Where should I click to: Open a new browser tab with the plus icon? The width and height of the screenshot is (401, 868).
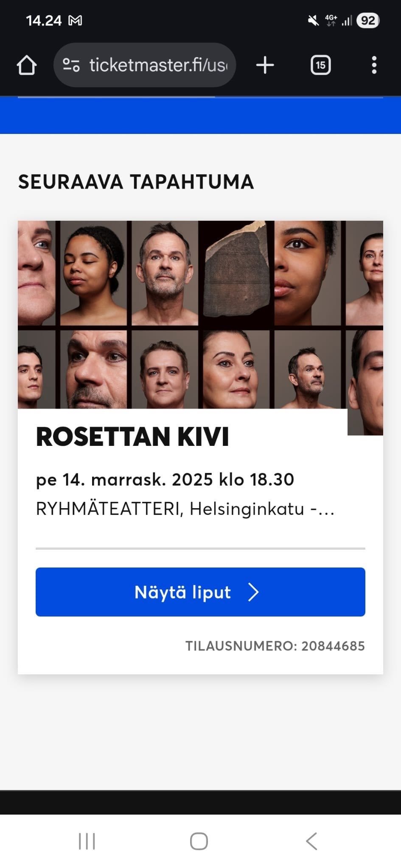click(264, 64)
